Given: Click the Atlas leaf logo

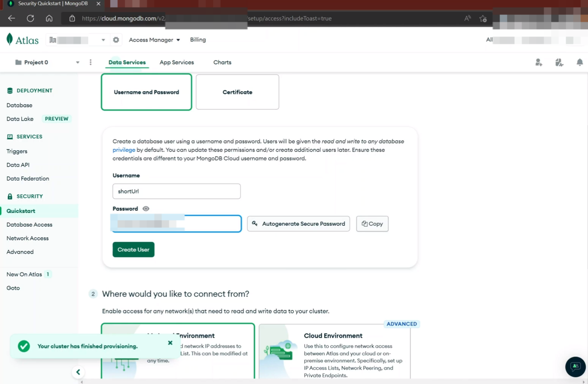Looking at the screenshot, I should pyautogui.click(x=9, y=39).
